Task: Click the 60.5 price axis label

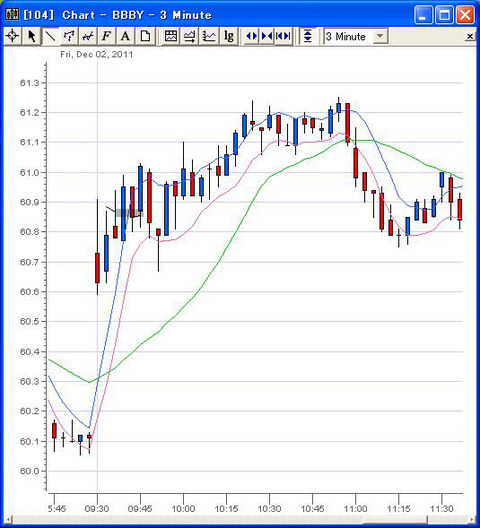Action: tap(29, 322)
